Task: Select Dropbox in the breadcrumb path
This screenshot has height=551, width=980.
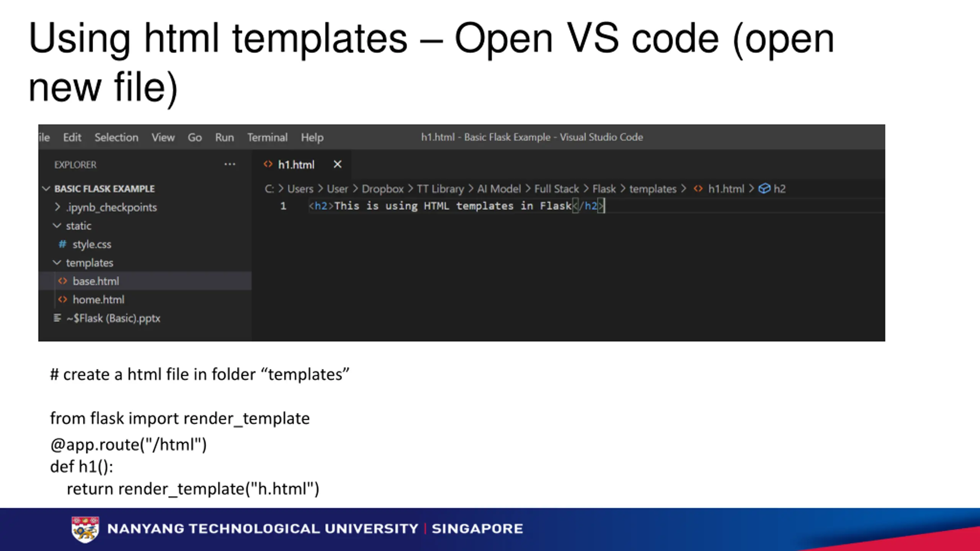Action: 383,189
